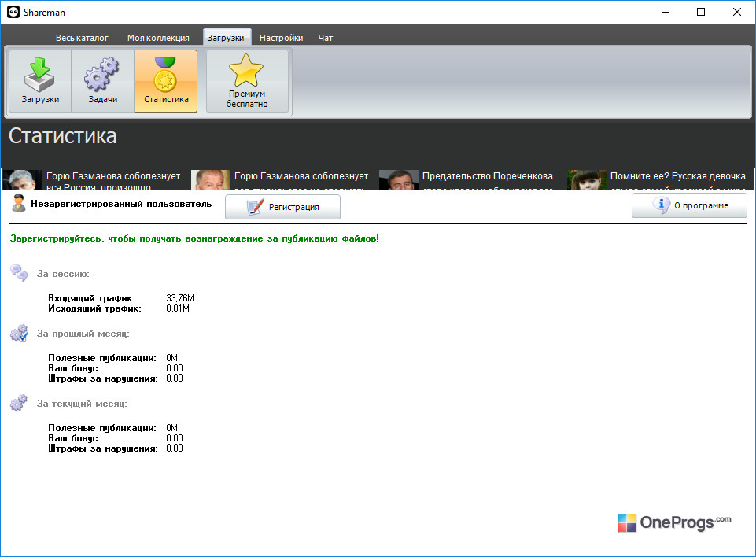Click the Премиум бесплатно star button

(247, 81)
